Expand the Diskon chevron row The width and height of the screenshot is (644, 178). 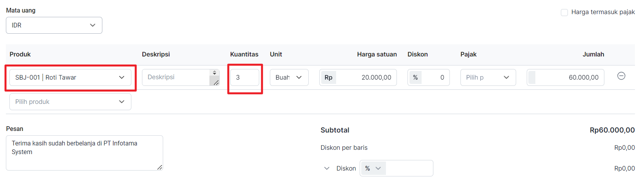tap(327, 169)
